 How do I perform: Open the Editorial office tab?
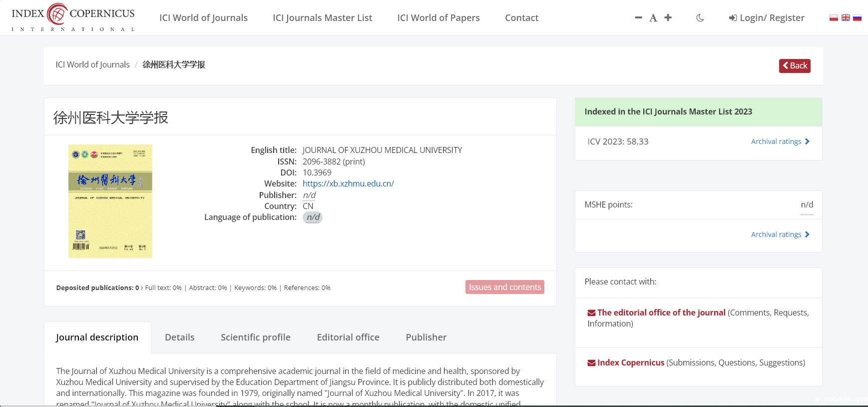coord(348,337)
